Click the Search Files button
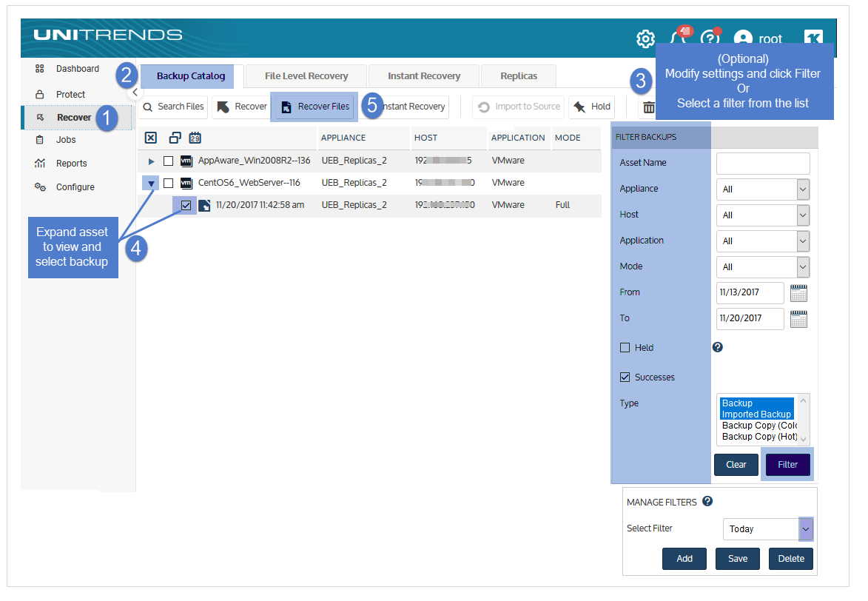The image size is (868, 601). 173,107
